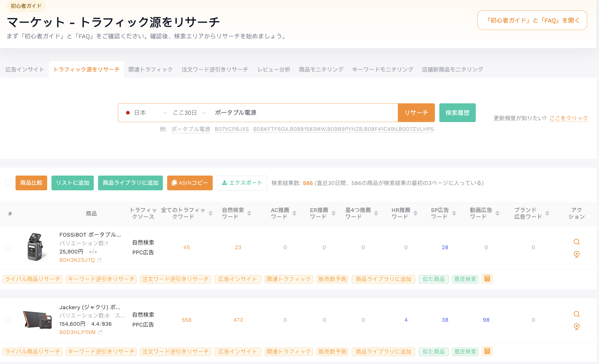599x364 pixels.
Task: Open 商品モニタリング tab
Action: [x=321, y=70]
